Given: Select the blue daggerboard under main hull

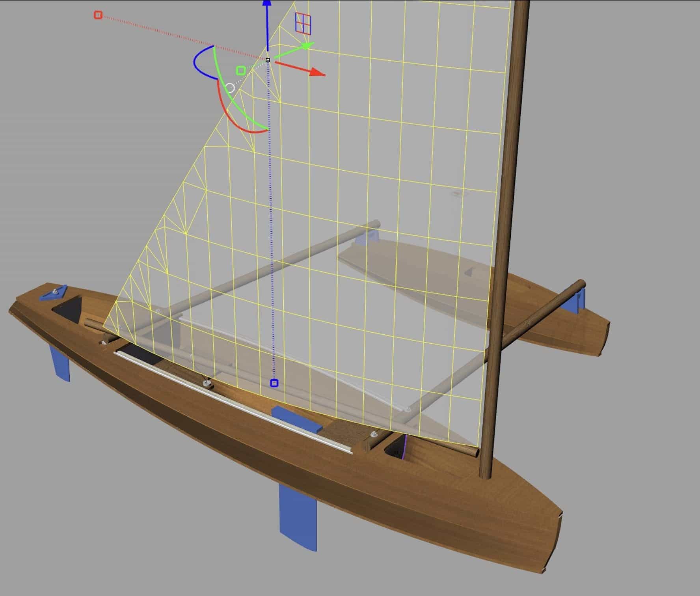Looking at the screenshot, I should [x=297, y=516].
